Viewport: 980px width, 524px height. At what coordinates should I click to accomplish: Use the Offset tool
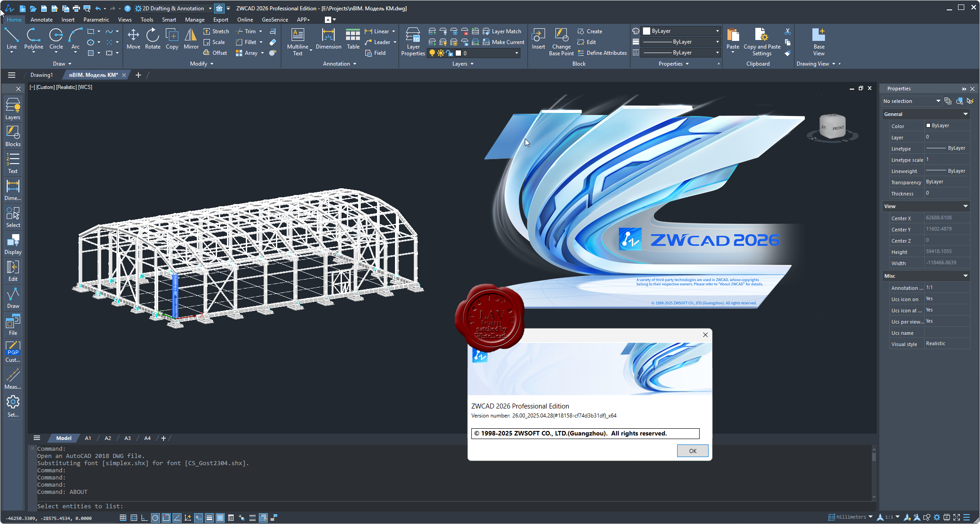point(215,53)
